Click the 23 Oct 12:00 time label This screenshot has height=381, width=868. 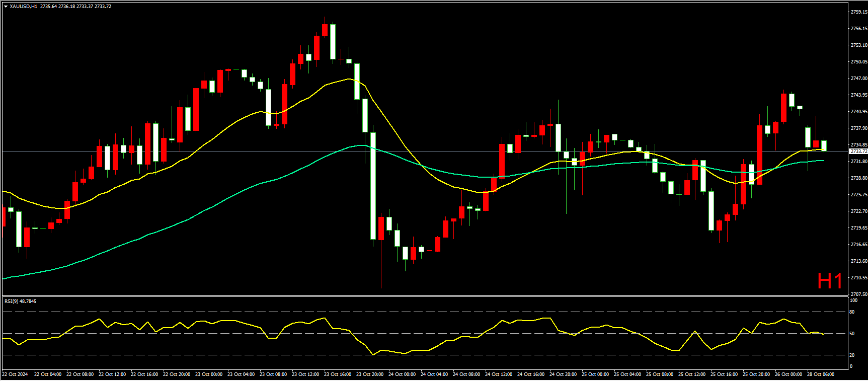click(305, 374)
